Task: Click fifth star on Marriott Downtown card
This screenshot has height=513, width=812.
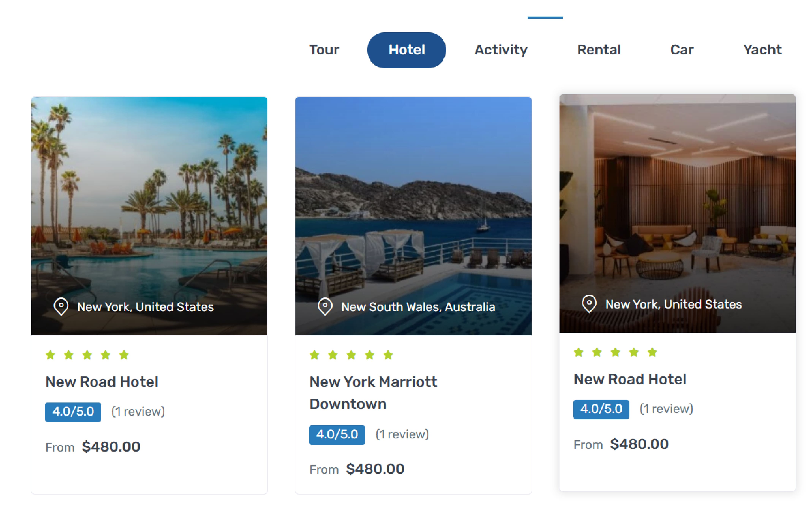Action: pyautogui.click(x=388, y=355)
